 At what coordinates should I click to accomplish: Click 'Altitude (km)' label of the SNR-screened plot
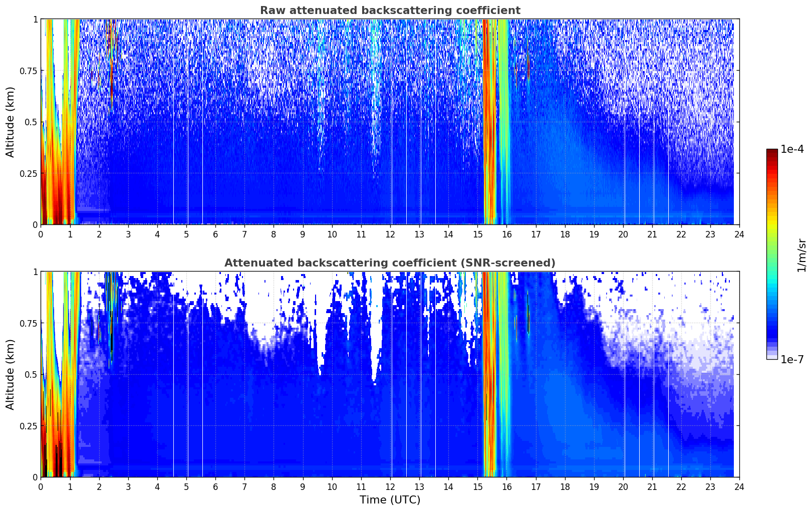pyautogui.click(x=11, y=374)
